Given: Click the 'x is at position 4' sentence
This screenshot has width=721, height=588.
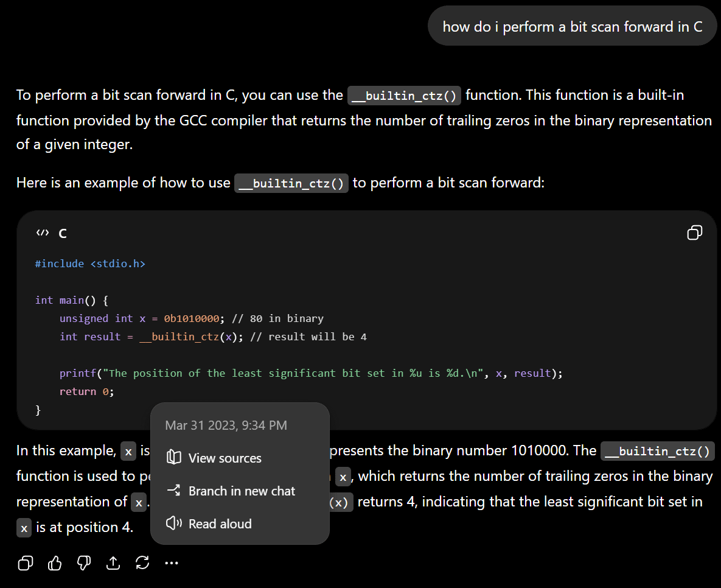Looking at the screenshot, I should tap(75, 527).
